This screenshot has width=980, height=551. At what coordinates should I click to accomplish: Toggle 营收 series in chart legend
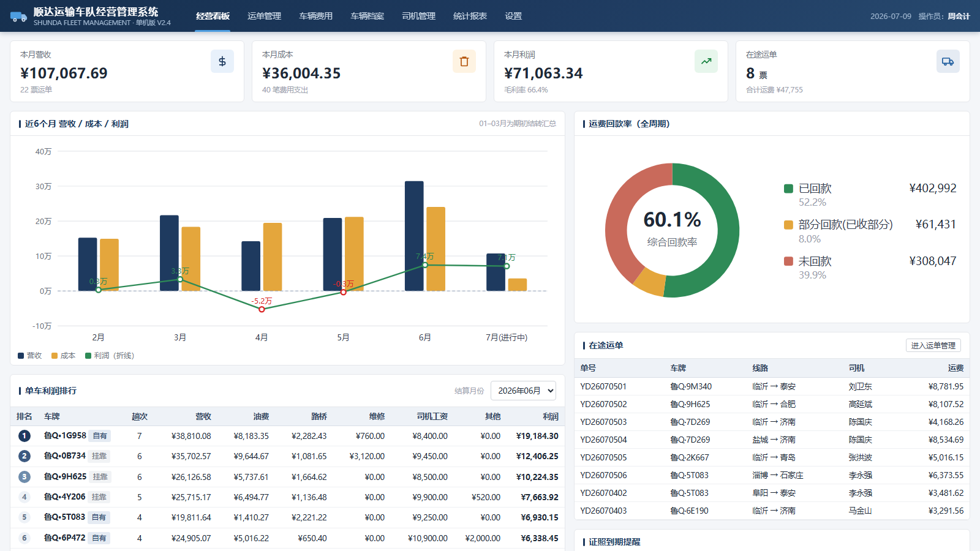tap(30, 356)
